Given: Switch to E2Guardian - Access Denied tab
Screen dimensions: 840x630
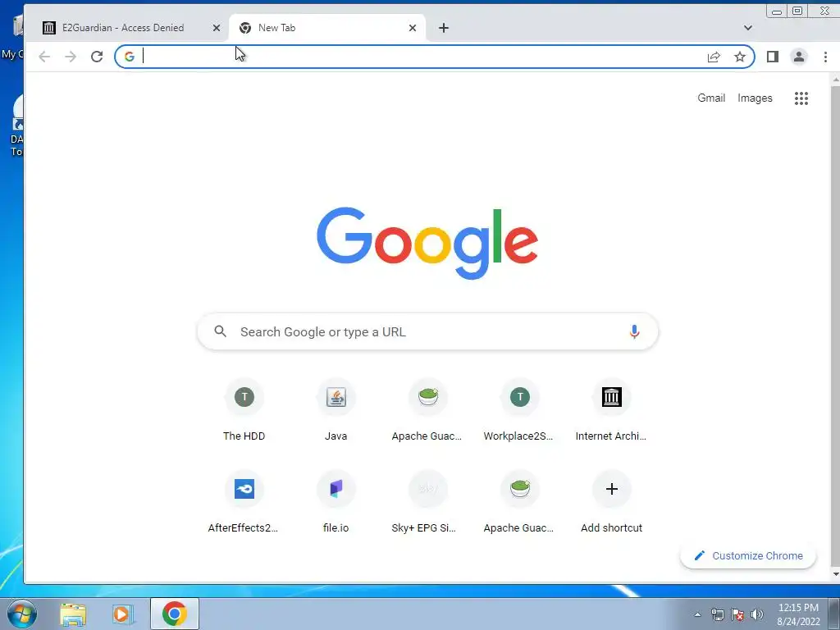Looking at the screenshot, I should click(x=123, y=28).
